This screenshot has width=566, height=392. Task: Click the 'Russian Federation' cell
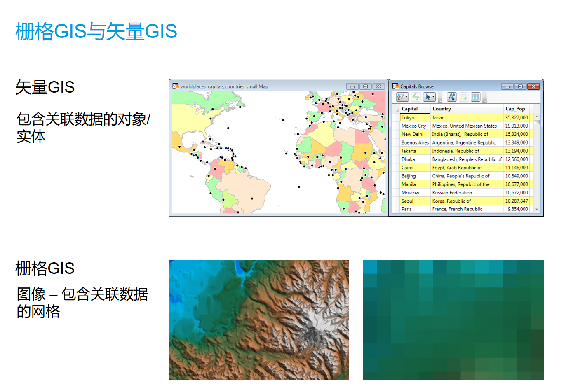pos(467,192)
